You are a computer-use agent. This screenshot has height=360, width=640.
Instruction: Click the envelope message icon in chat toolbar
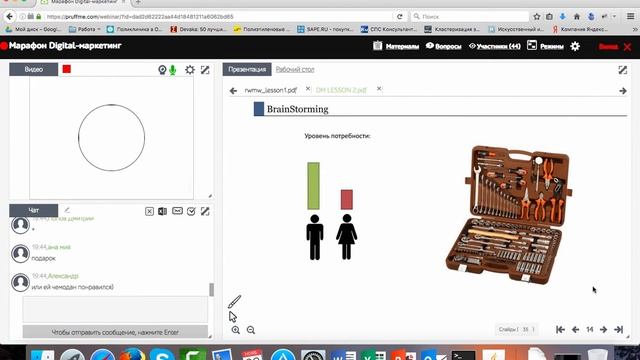(177, 211)
